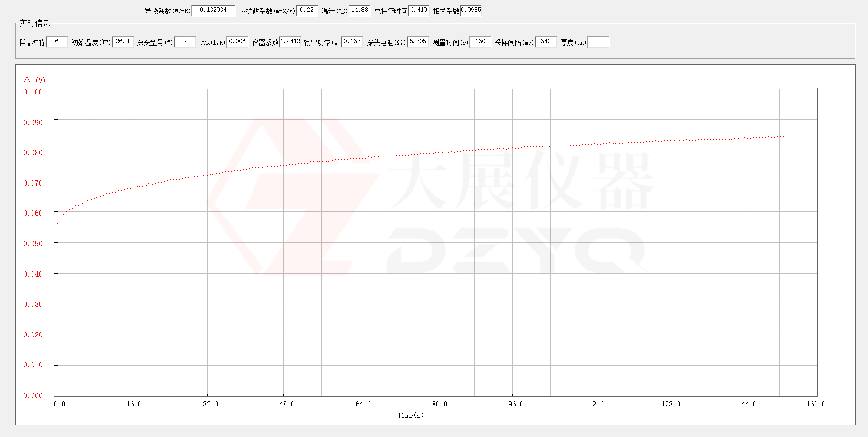Click the 采样间隔 (ms) field
Viewport: 868px width, 437px height.
tap(546, 42)
